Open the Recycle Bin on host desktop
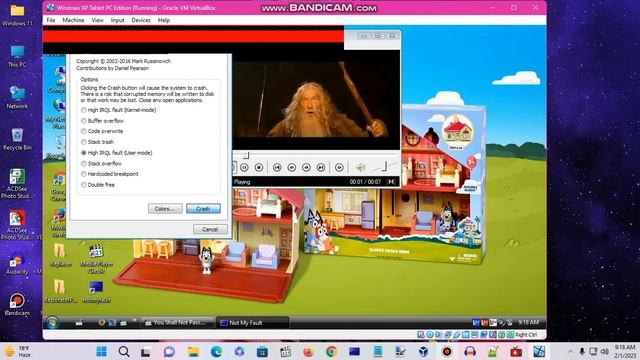This screenshot has width=640, height=360. click(x=17, y=139)
